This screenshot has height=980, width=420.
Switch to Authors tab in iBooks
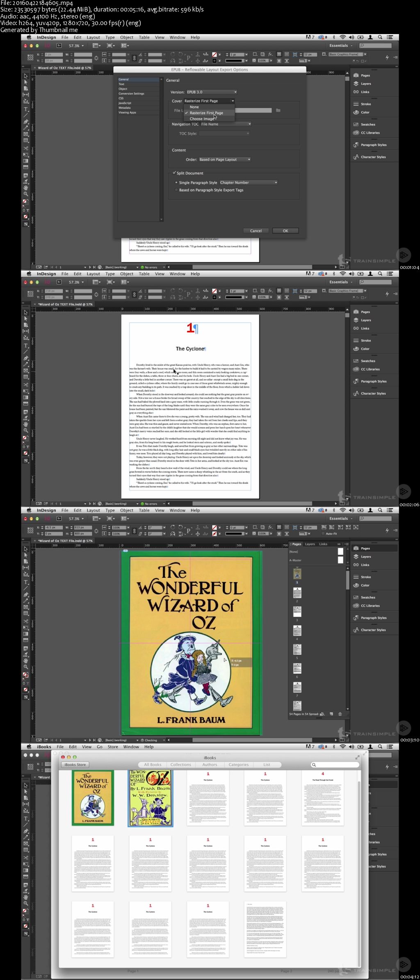pyautogui.click(x=210, y=764)
